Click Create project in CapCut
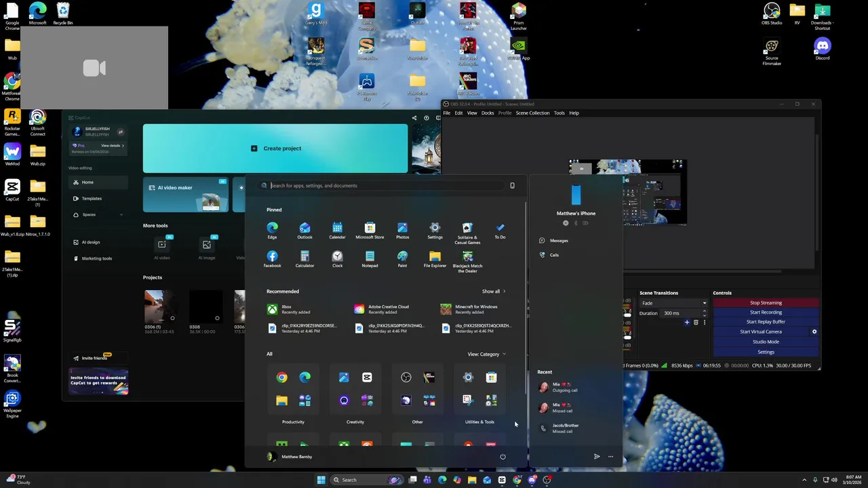 coord(275,148)
